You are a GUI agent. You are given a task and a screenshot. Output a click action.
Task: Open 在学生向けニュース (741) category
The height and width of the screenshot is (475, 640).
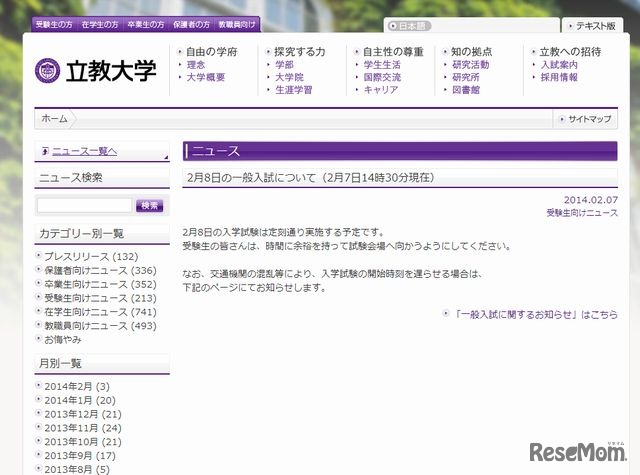tap(100, 312)
